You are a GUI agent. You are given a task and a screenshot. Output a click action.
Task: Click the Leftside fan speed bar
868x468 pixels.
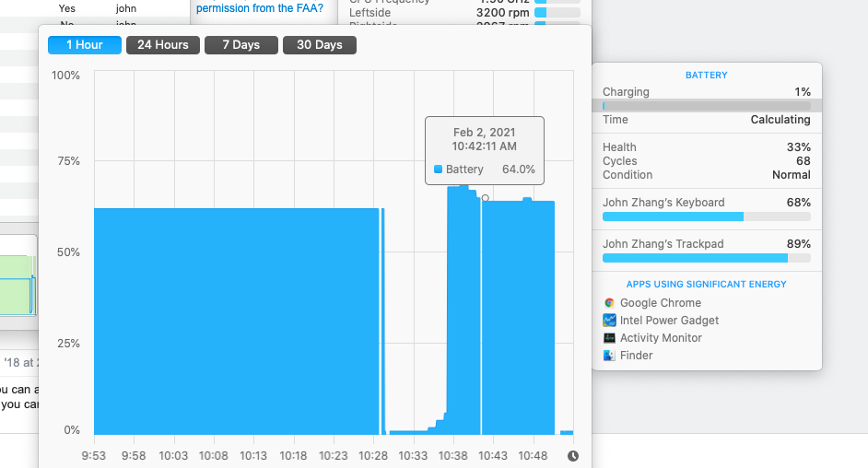(x=557, y=13)
